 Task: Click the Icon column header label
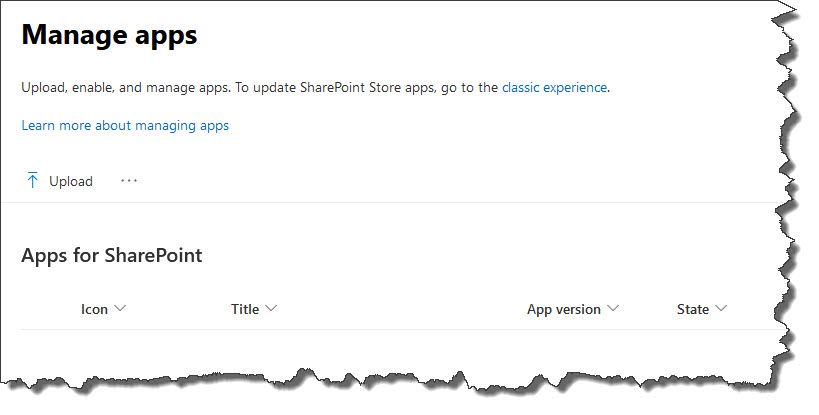pos(95,309)
